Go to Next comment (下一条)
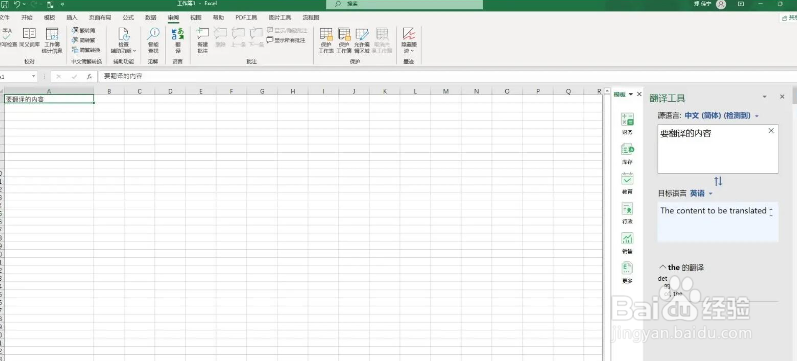 256,38
